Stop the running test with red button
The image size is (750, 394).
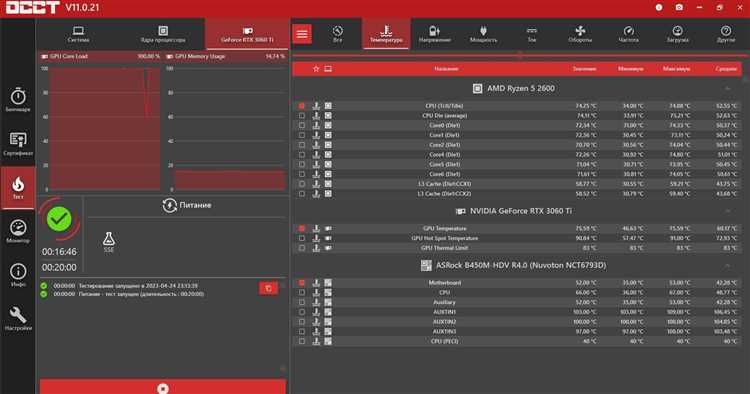[x=163, y=387]
